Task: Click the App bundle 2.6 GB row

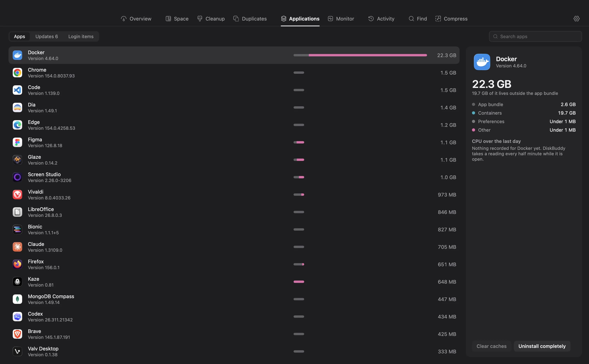Action: pos(524,105)
